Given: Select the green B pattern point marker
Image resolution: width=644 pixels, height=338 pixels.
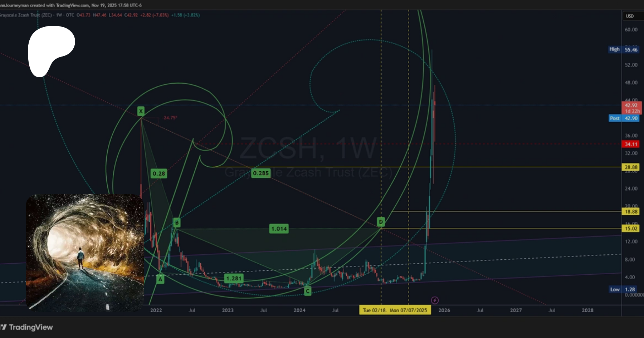Looking at the screenshot, I should click(177, 222).
